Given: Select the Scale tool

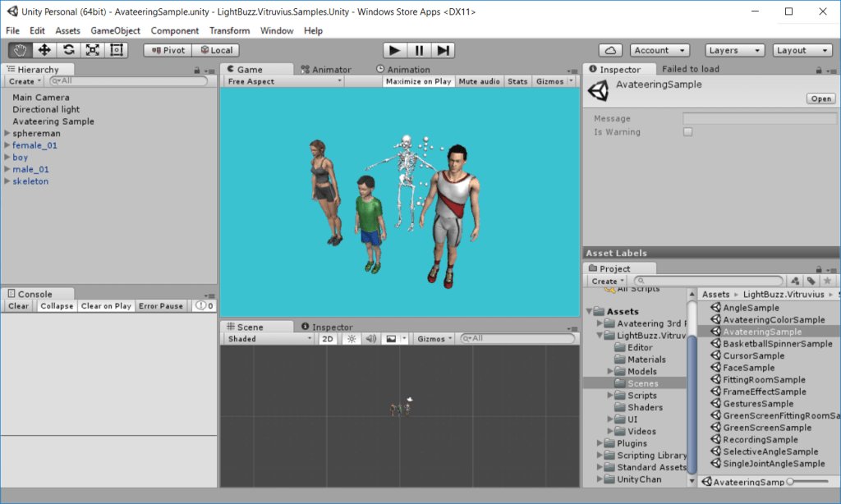Looking at the screenshot, I should pyautogui.click(x=93, y=50).
